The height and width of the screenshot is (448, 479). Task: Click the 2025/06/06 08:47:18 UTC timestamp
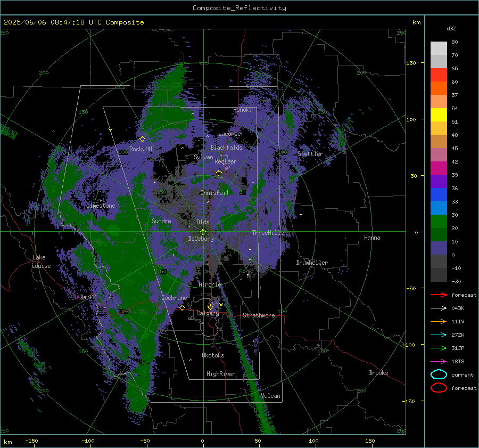[53, 22]
